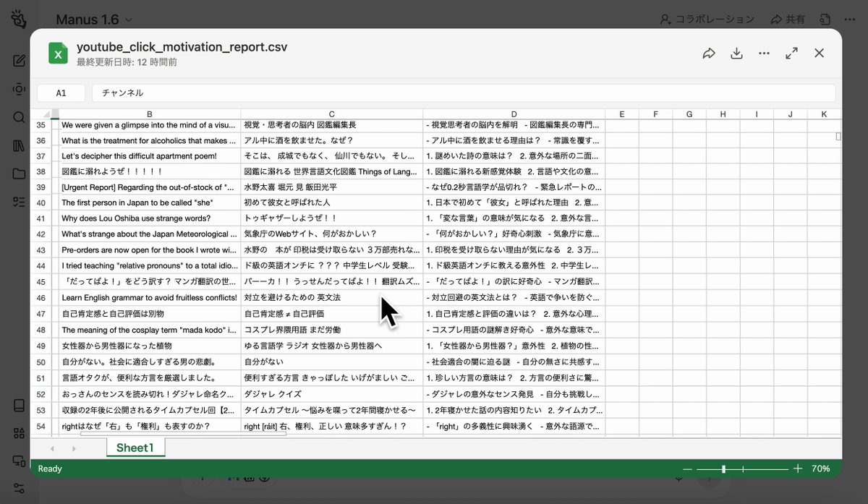Click cell "Why does Lou Oshiba use strange words?"
The height and width of the screenshot is (504, 868).
150,218
